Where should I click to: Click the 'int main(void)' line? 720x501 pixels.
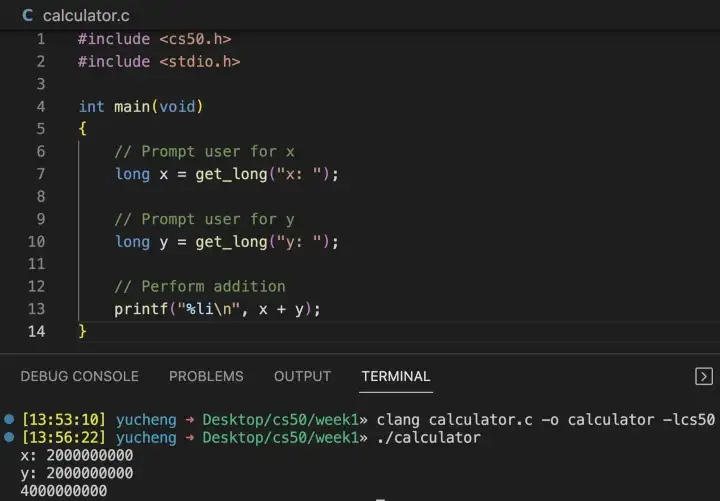point(141,107)
